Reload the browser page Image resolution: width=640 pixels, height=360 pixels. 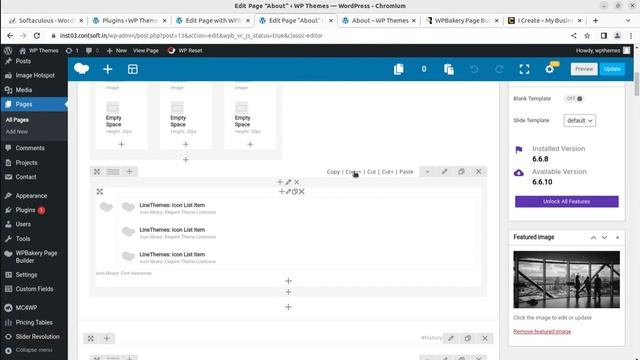(37, 36)
